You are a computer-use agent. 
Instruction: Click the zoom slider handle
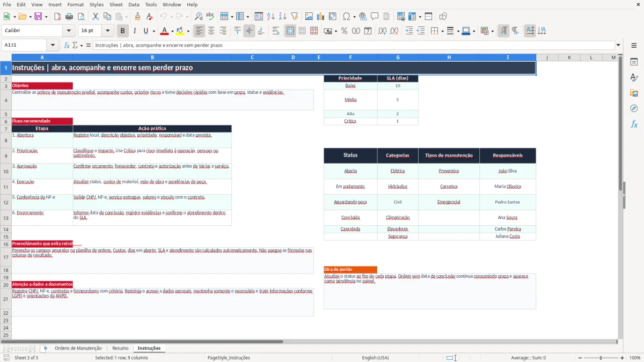click(x=601, y=358)
